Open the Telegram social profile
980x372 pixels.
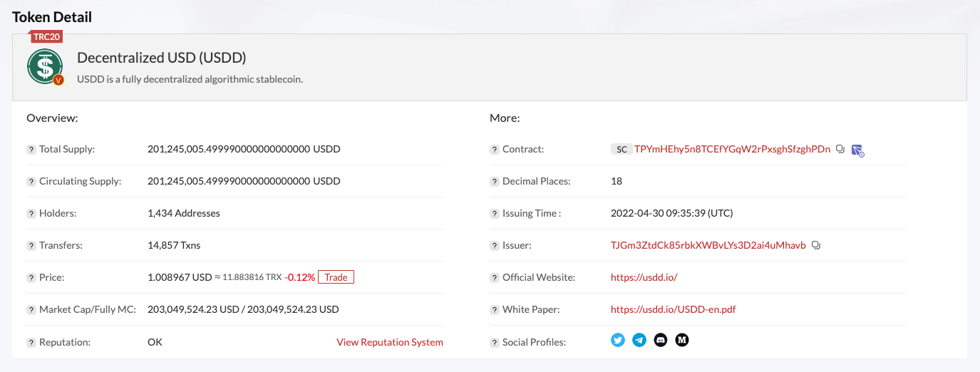(x=639, y=341)
